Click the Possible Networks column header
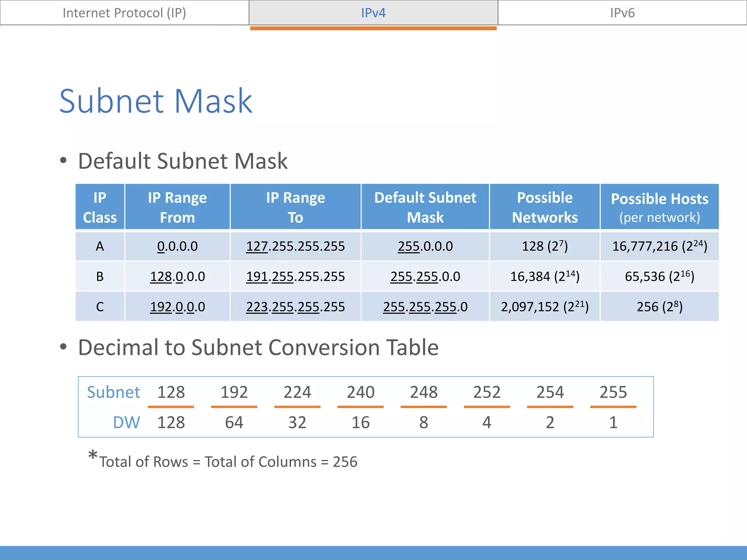Image resolution: width=747 pixels, height=560 pixels. coord(545,207)
